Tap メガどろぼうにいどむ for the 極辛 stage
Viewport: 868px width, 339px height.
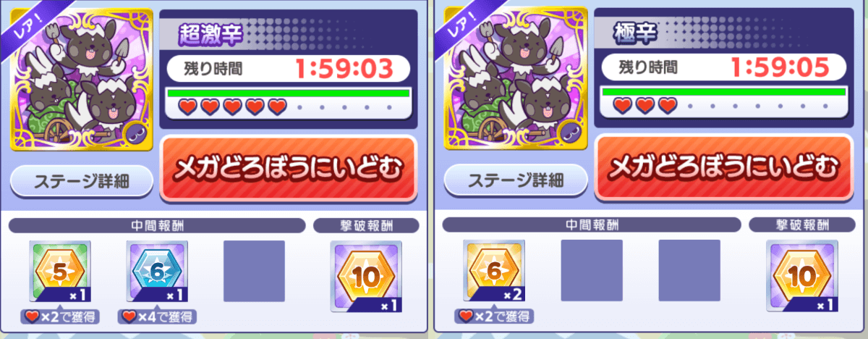(x=723, y=168)
